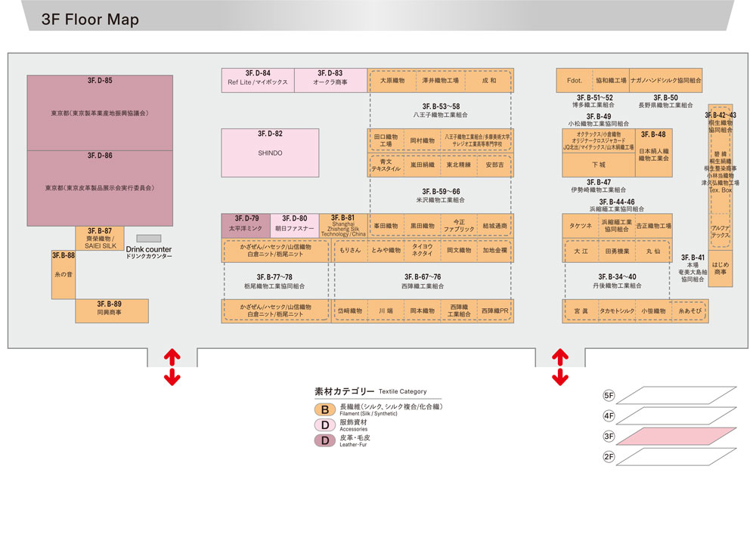
Task: Click the 岡村織物 booth
Action: 423,140
